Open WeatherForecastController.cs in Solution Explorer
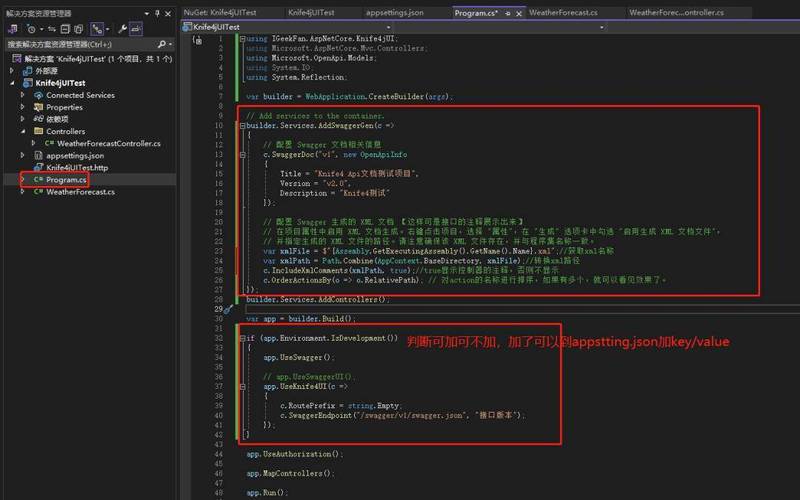This screenshot has width=800, height=500. 108,144
